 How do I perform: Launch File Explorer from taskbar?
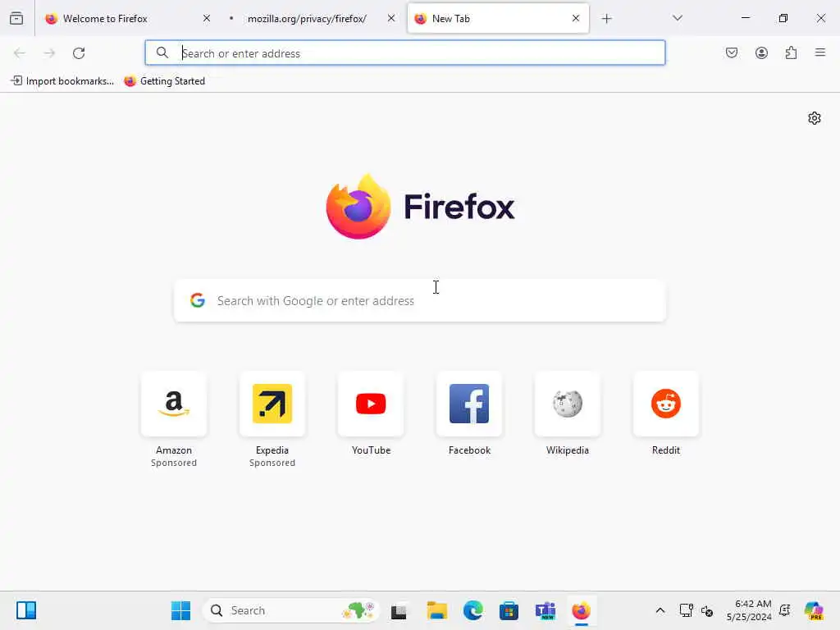click(436, 610)
